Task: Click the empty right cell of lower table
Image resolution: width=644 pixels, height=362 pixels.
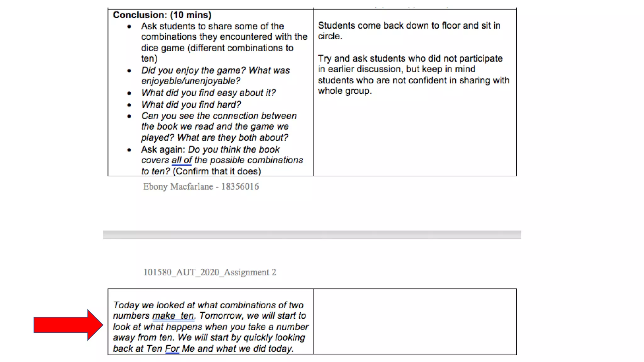Action: click(415, 321)
